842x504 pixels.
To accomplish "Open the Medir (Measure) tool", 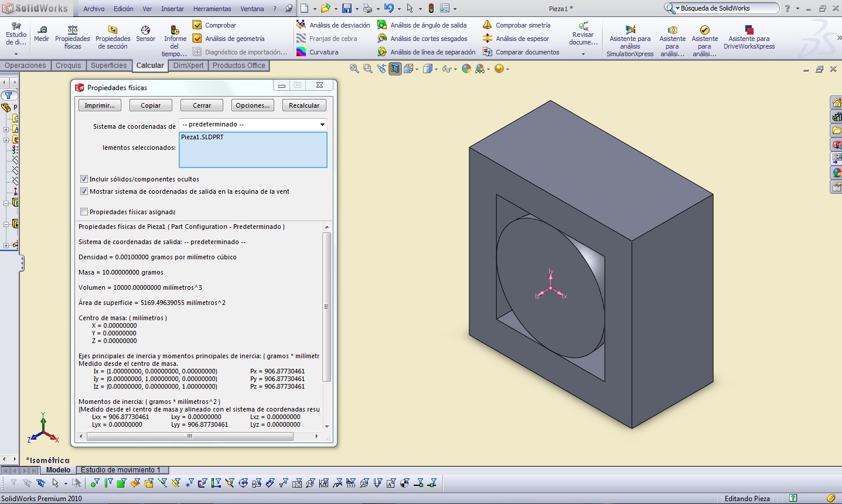I will (x=42, y=34).
